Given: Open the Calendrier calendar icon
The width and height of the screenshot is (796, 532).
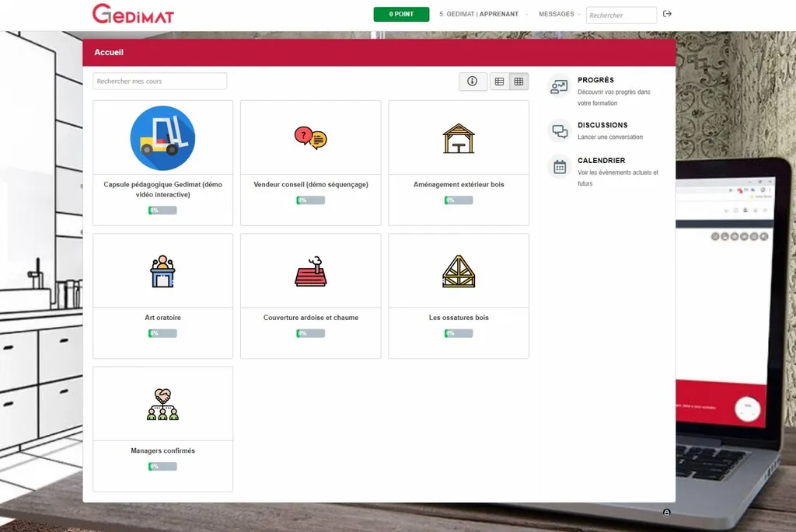Looking at the screenshot, I should tap(560, 167).
